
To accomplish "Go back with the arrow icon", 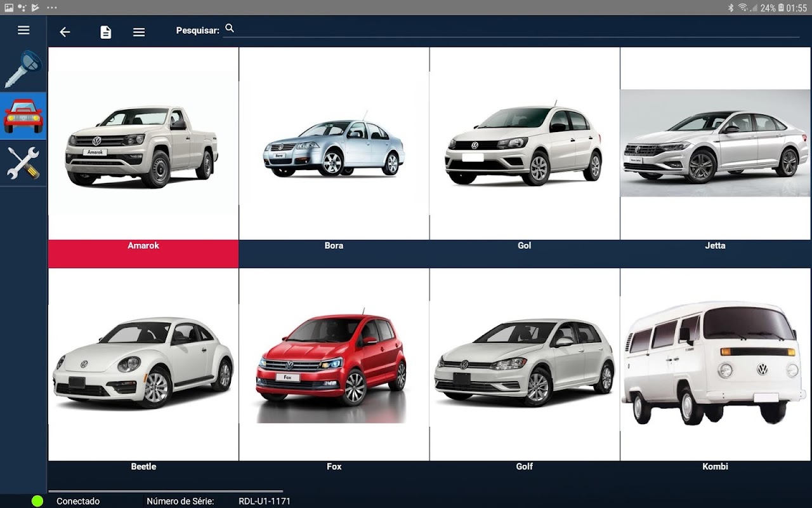I will [65, 32].
